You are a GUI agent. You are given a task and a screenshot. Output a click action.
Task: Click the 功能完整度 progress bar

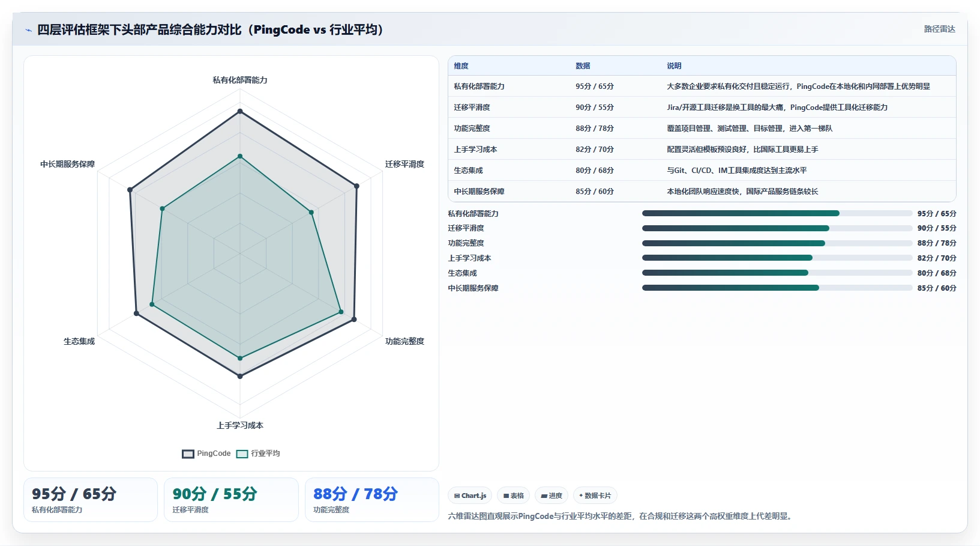pyautogui.click(x=777, y=243)
